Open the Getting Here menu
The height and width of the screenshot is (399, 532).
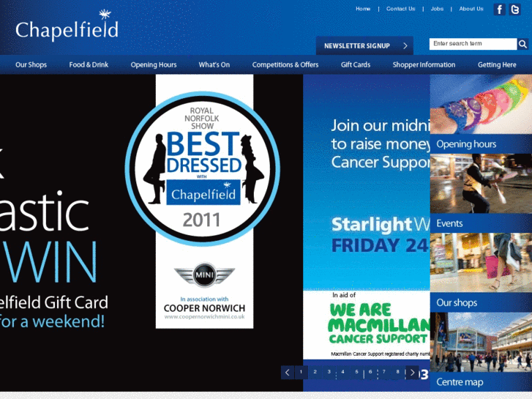[x=497, y=65]
